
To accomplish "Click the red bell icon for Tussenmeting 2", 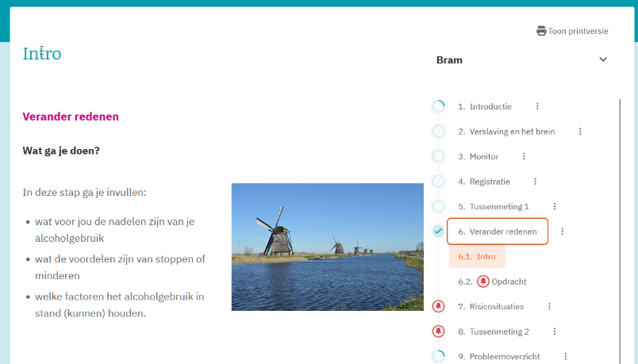I will point(438,331).
